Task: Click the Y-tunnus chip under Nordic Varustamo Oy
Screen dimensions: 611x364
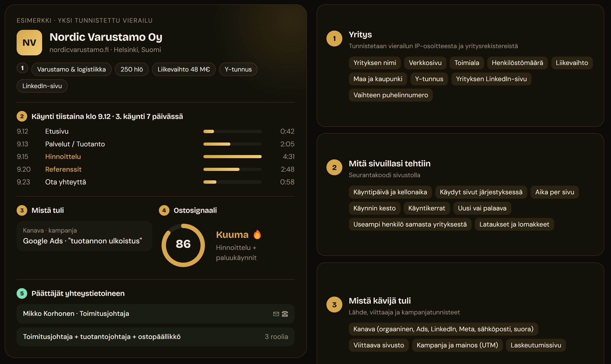Action: coord(238,69)
